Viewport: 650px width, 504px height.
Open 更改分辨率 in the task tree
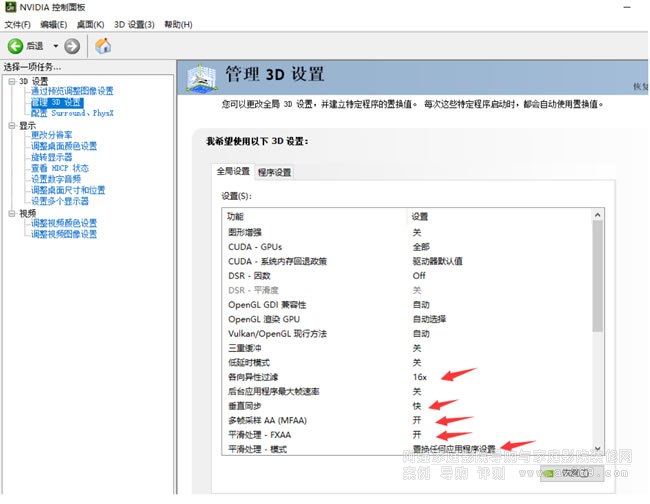[51, 135]
